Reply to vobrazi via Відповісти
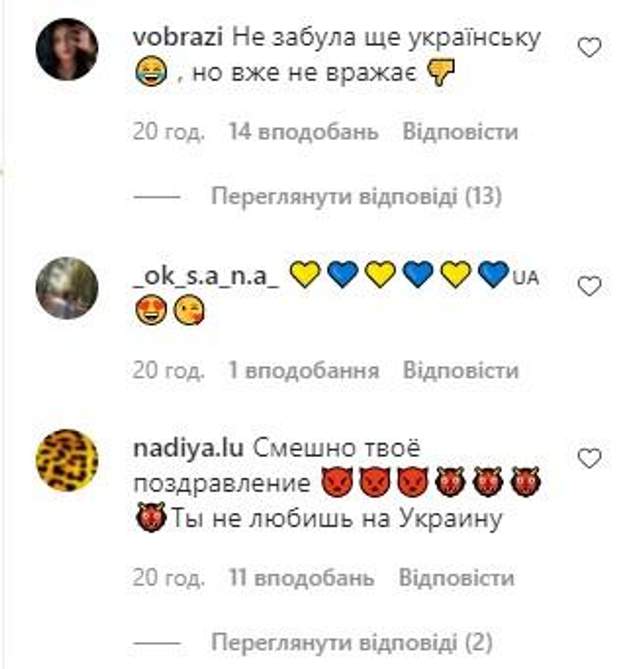Image resolution: width=640 pixels, height=669 pixels. (460, 131)
